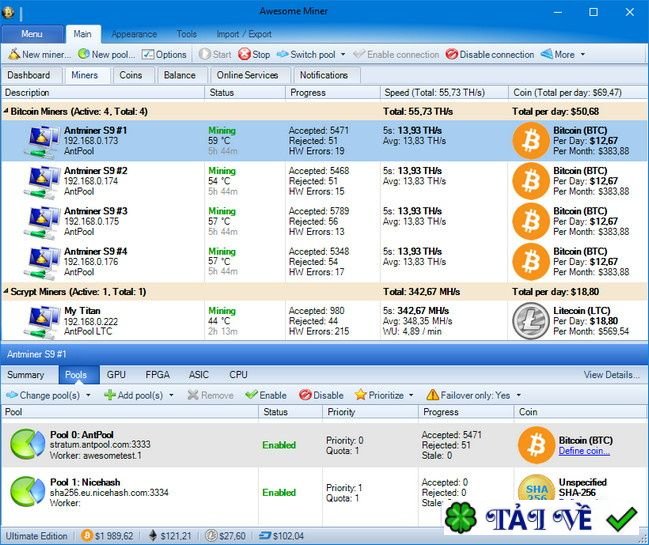The width and height of the screenshot is (649, 545).
Task: Click the New pool green icon
Action: pyautogui.click(x=84, y=54)
